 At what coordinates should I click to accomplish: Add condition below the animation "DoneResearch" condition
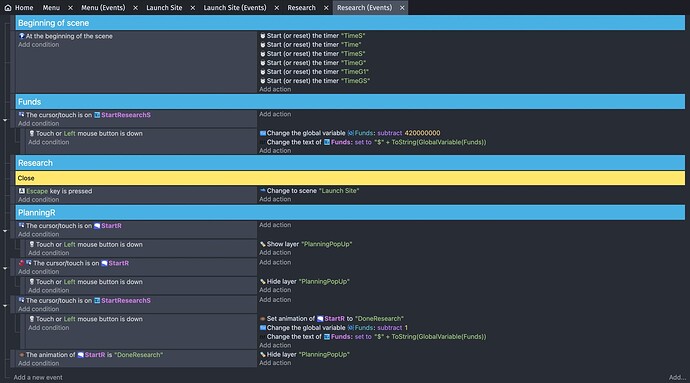39,363
